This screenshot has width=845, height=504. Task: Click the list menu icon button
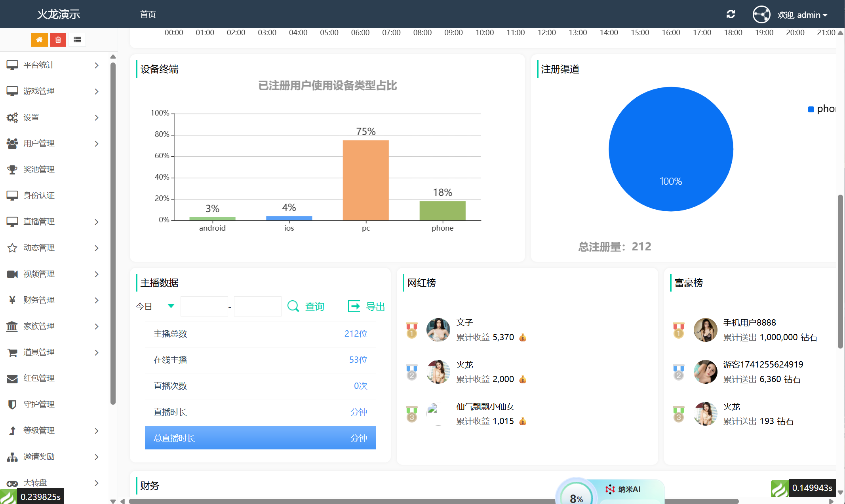click(77, 40)
